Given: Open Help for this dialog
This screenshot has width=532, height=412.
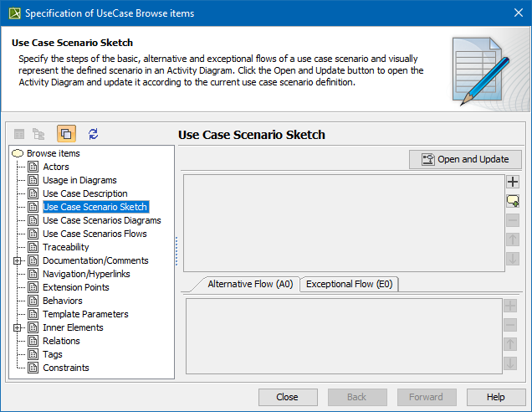Looking at the screenshot, I should (x=495, y=397).
